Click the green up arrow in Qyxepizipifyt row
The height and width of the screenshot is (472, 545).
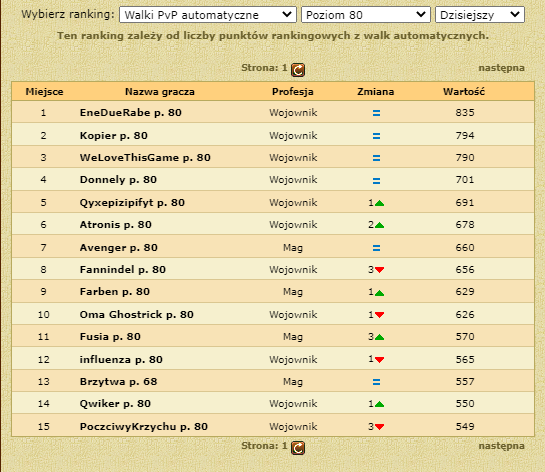tap(380, 203)
